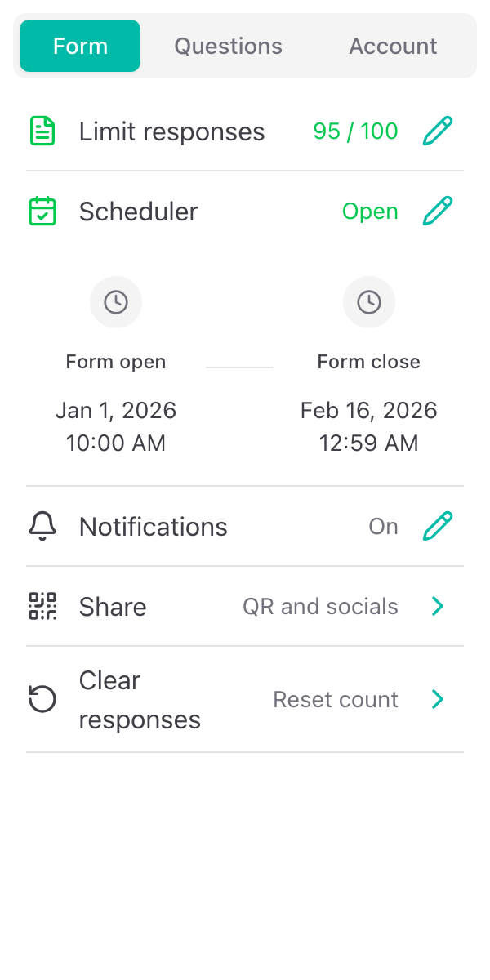Click the clock icon above Form open

(x=115, y=302)
